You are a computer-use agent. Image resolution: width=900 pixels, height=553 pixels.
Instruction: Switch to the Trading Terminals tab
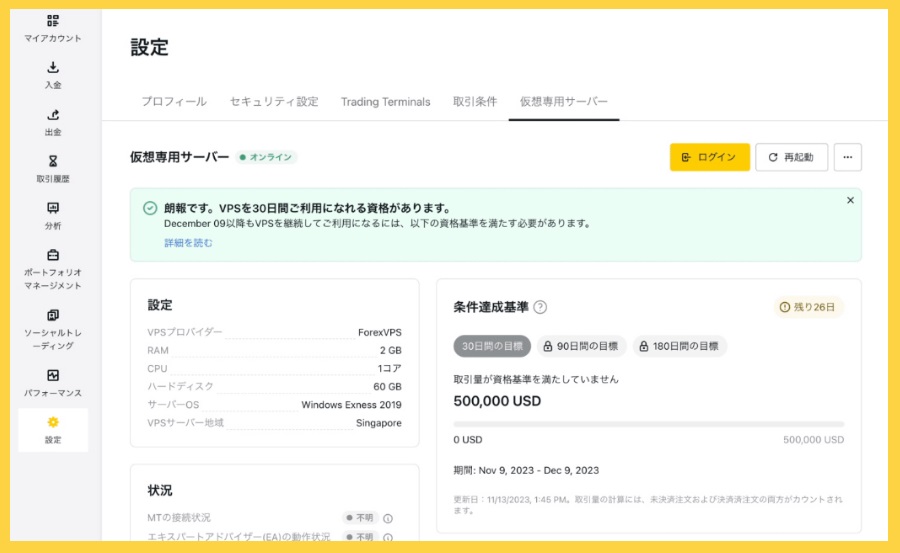pyautogui.click(x=385, y=102)
